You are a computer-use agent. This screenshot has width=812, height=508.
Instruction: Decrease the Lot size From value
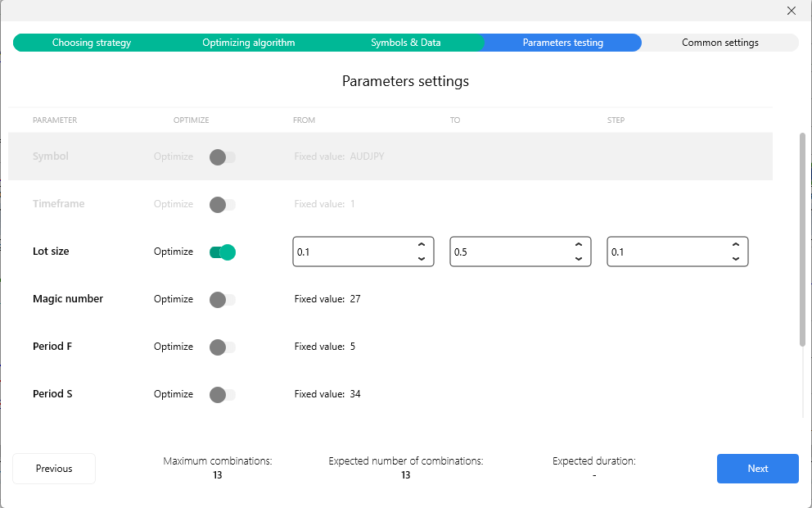click(421, 259)
